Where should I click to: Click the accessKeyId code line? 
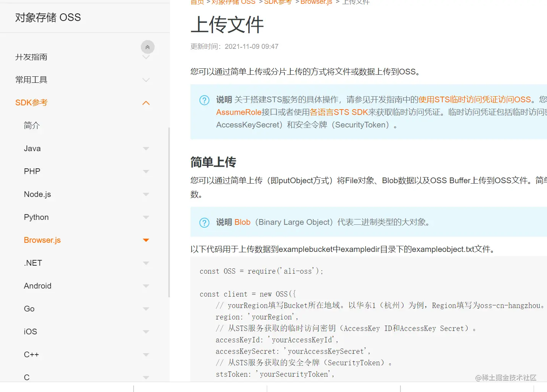click(277, 340)
